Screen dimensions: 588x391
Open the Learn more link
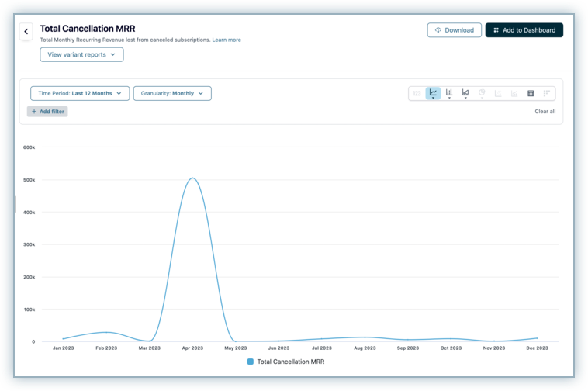[227, 40]
